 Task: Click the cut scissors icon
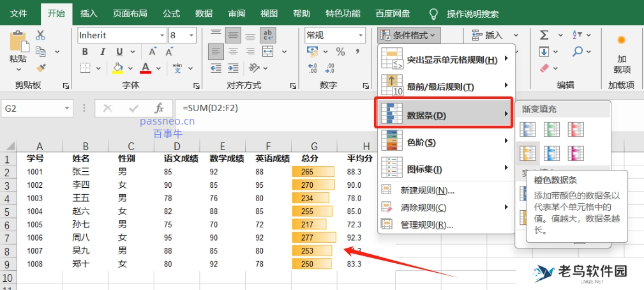click(40, 35)
